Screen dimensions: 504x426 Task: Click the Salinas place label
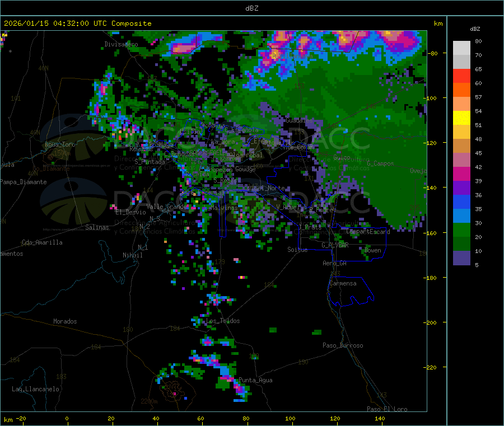(x=97, y=227)
